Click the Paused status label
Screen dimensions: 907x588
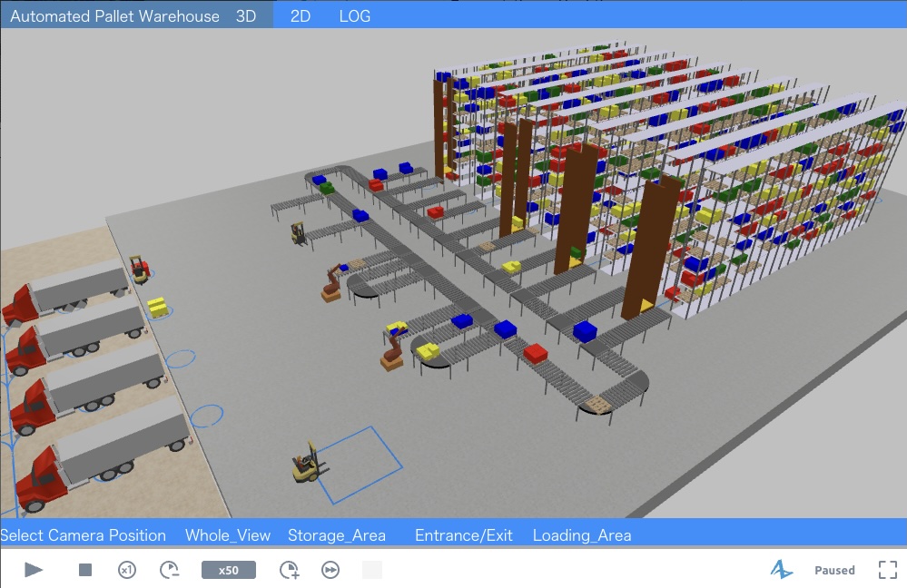click(834, 570)
